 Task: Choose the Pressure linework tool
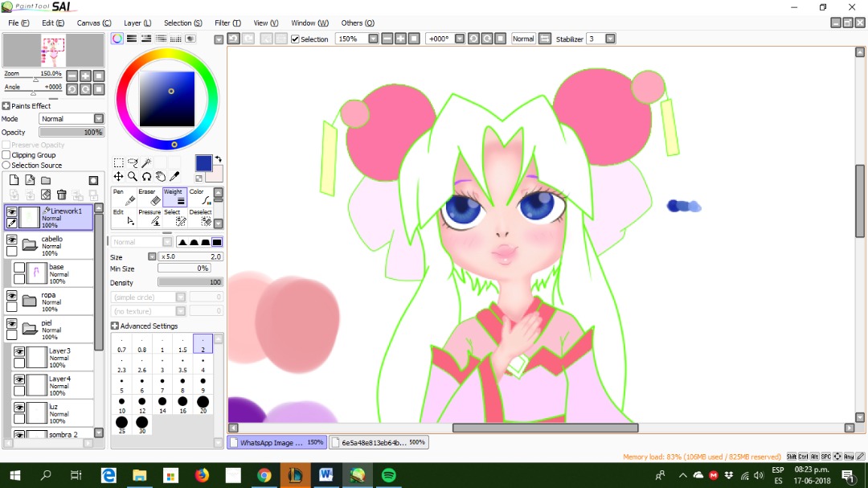click(x=149, y=218)
